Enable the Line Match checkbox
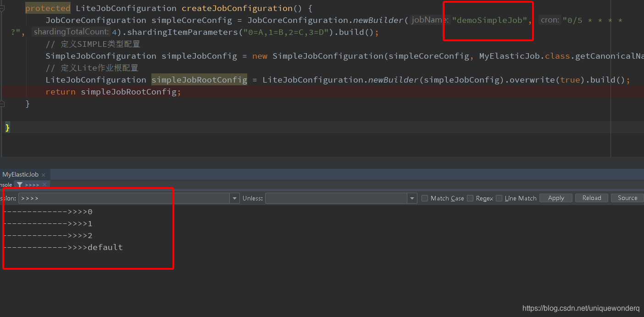 pyautogui.click(x=499, y=198)
